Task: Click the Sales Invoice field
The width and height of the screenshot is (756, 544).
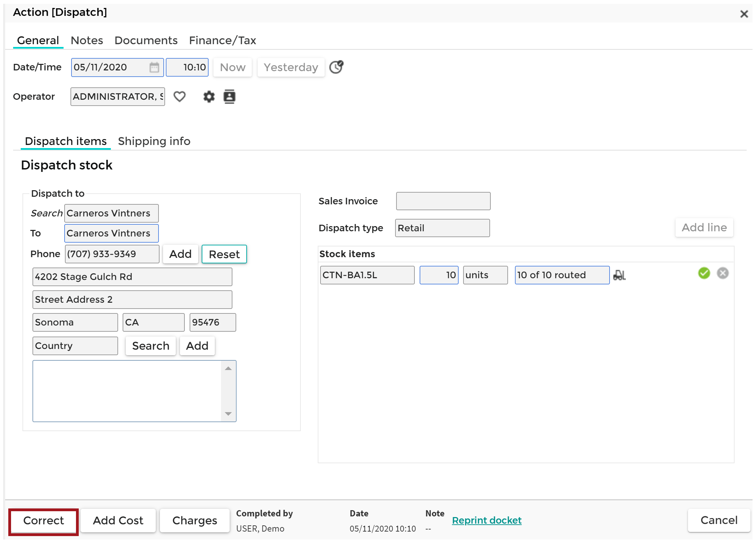Action: coord(443,201)
